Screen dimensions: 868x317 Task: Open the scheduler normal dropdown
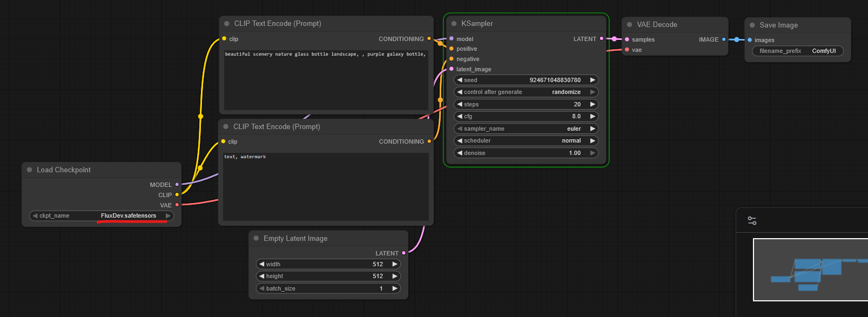[526, 140]
